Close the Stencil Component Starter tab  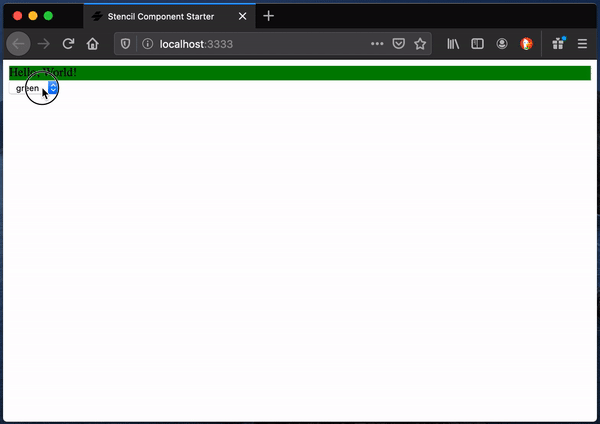tap(242, 16)
